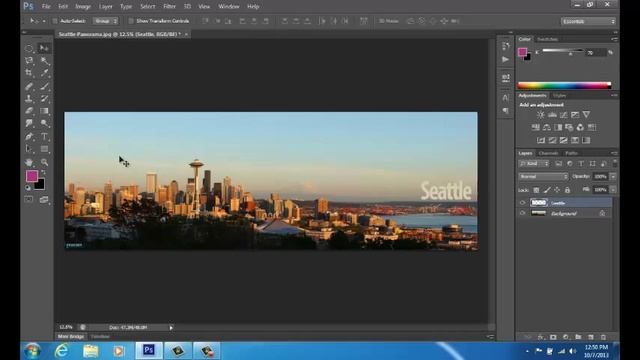
Task: Select the Crop tool
Action: coord(29,73)
